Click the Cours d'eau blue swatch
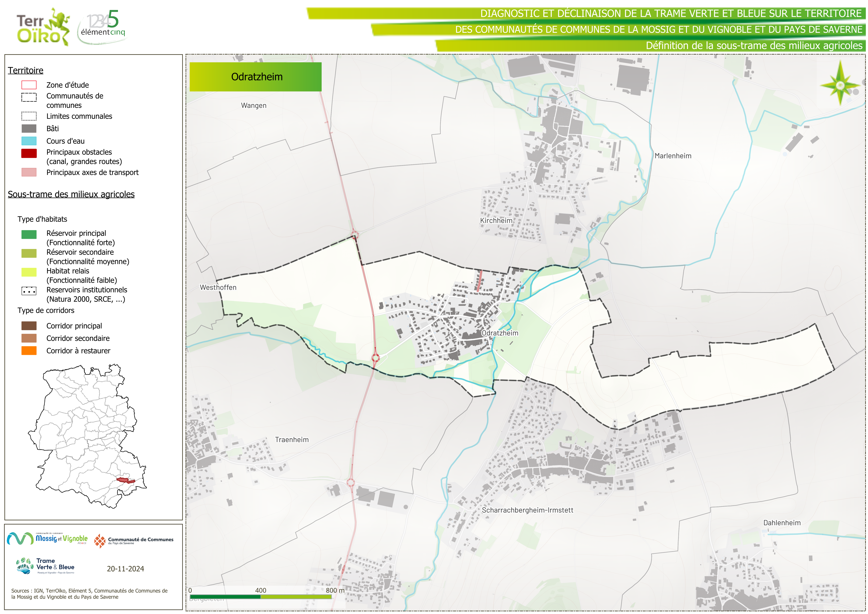The image size is (868, 614). (x=29, y=141)
